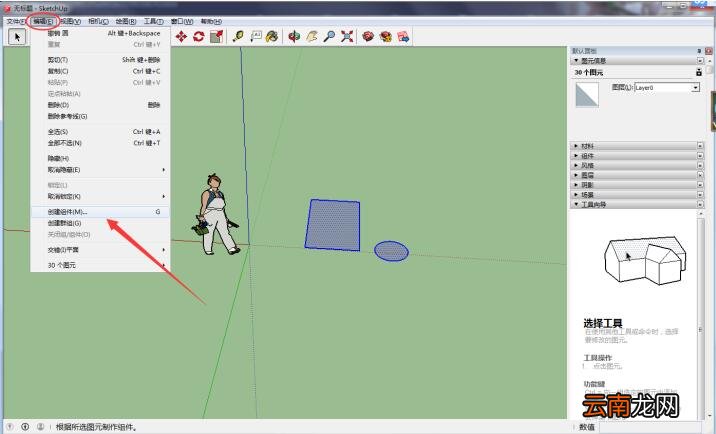Select the arrow Select tool in toolbar
Image resolution: width=716 pixels, height=434 pixels.
(17, 37)
